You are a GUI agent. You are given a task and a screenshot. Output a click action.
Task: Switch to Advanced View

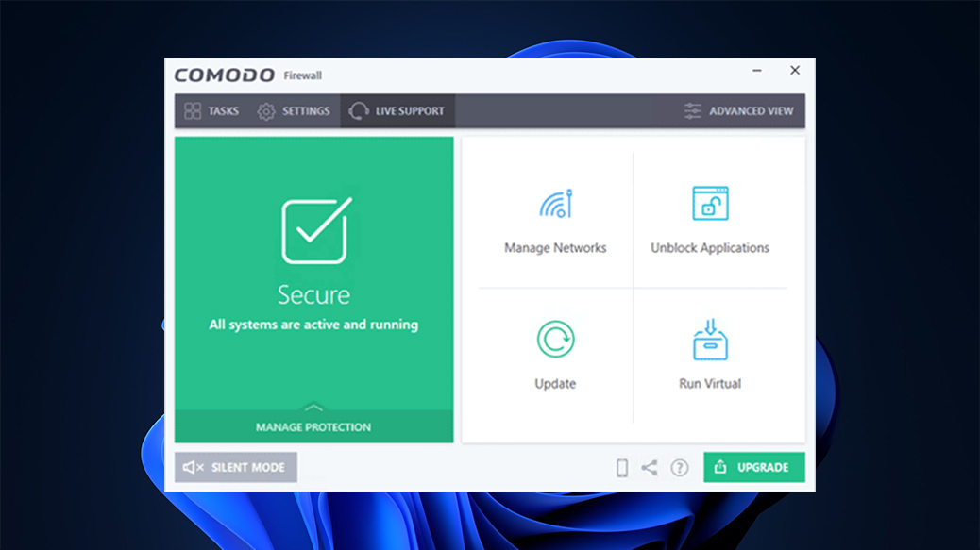click(738, 111)
